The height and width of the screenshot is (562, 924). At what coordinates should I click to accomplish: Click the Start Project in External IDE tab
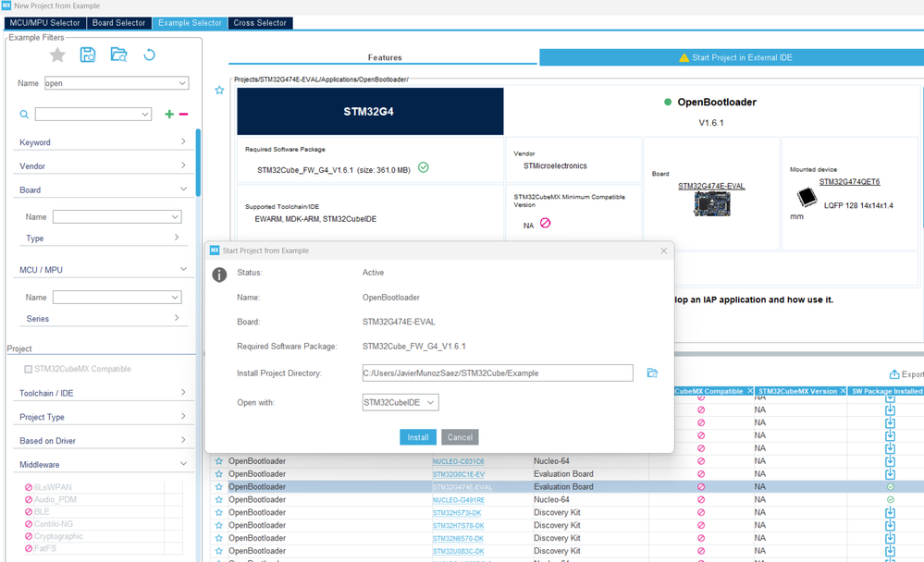point(732,57)
